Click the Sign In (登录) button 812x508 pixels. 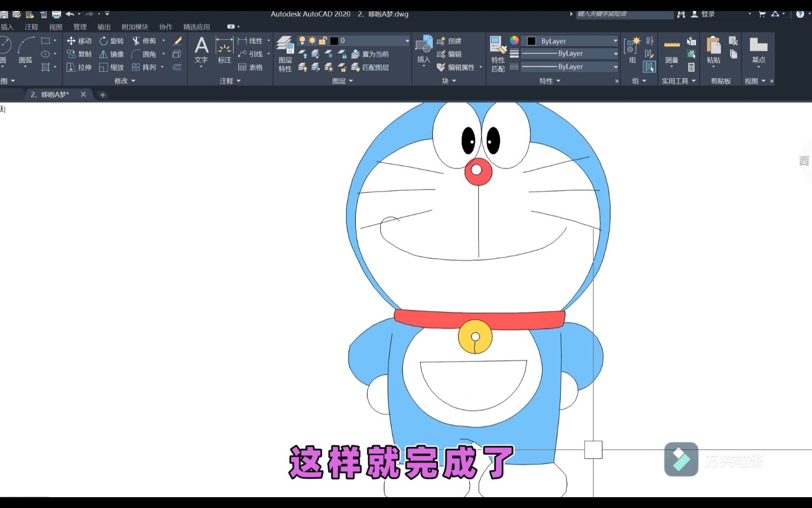pos(703,14)
